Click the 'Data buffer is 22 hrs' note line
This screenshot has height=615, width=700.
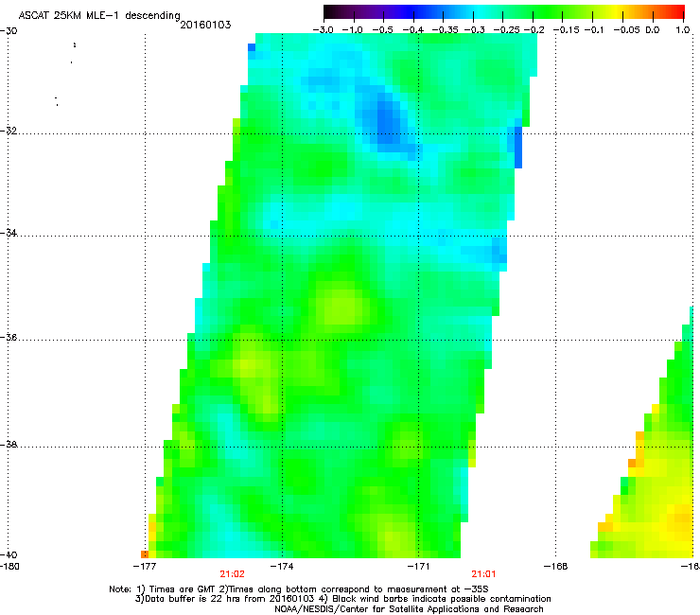click(x=342, y=599)
